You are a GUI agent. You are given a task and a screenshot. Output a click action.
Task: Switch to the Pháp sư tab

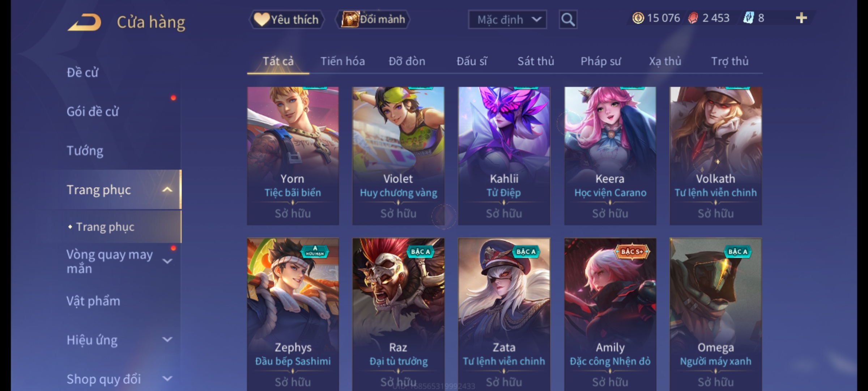(x=600, y=61)
